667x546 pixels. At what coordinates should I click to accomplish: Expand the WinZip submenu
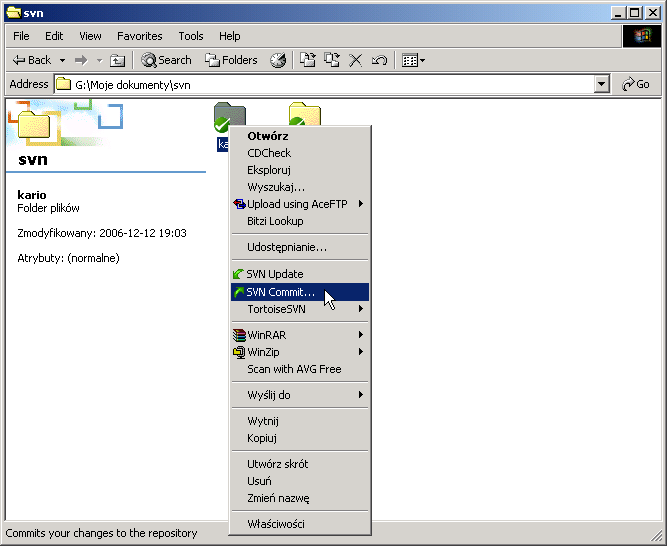point(300,352)
